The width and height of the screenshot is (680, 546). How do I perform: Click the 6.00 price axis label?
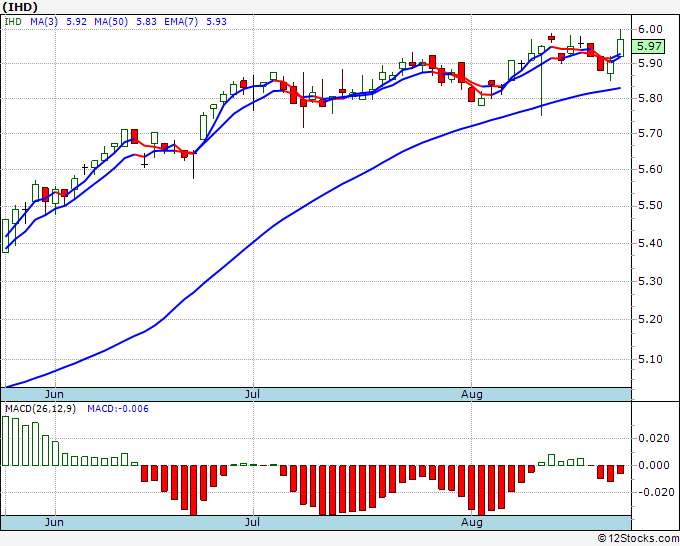tap(650, 29)
